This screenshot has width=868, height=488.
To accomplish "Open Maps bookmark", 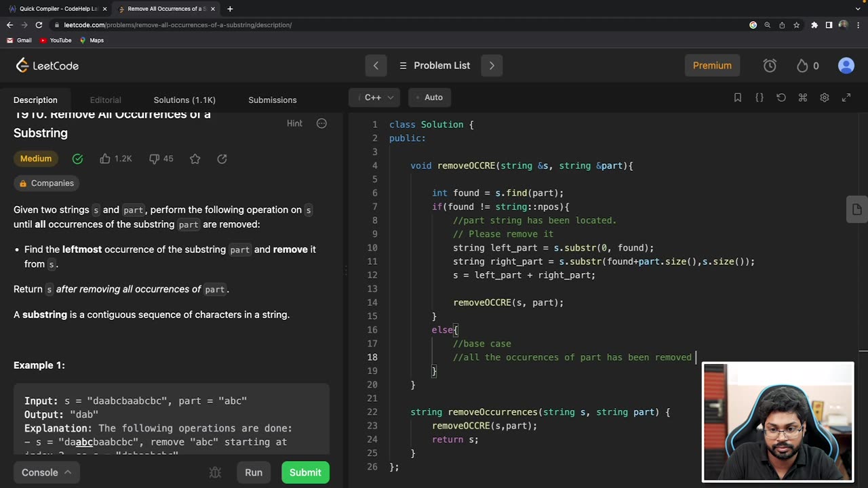I will (92, 40).
